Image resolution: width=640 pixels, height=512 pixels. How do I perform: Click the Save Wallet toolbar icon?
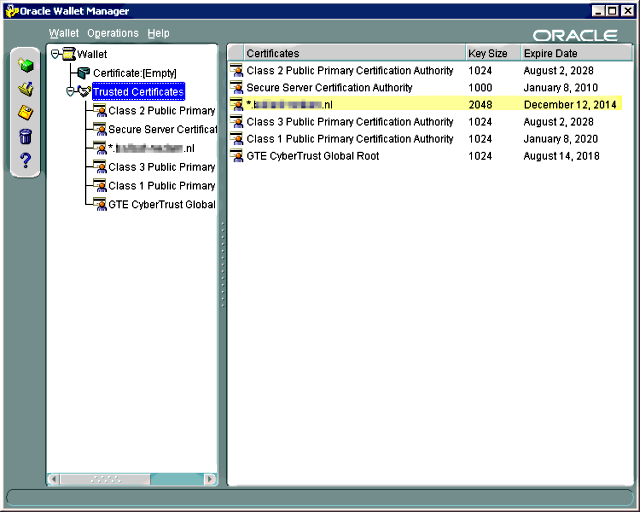click(x=25, y=112)
